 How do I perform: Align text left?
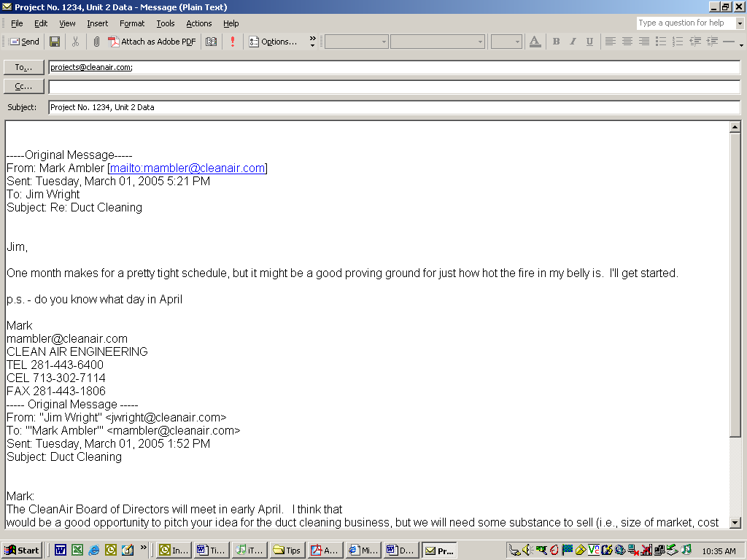[611, 42]
